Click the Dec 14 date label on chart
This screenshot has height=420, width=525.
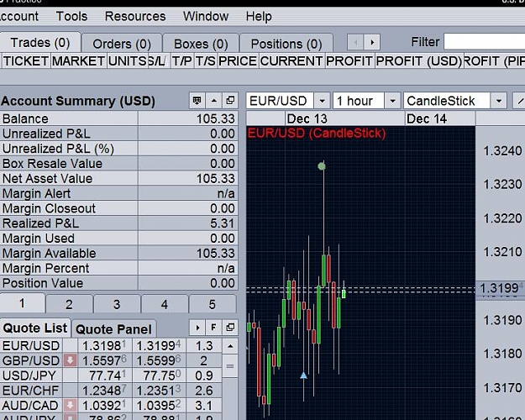tap(427, 119)
